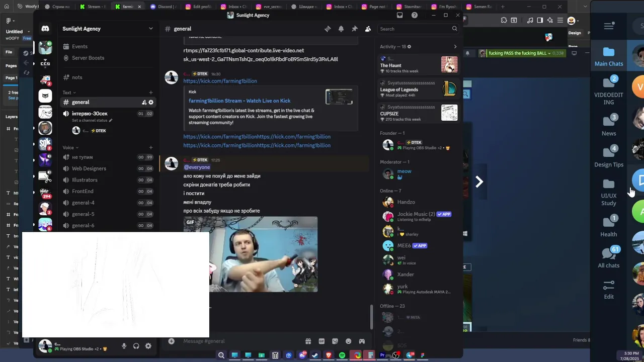This screenshot has width=644, height=362.
Task: Show pinned messages in general channel
Action: [355, 29]
